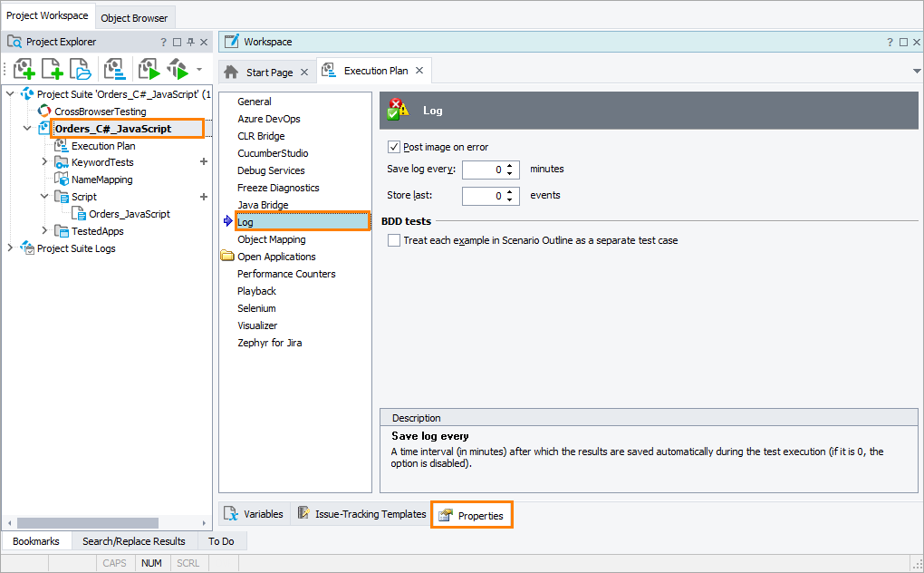Add a new item to KeywordTests with plus
This screenshot has height=573, width=924.
tap(204, 162)
